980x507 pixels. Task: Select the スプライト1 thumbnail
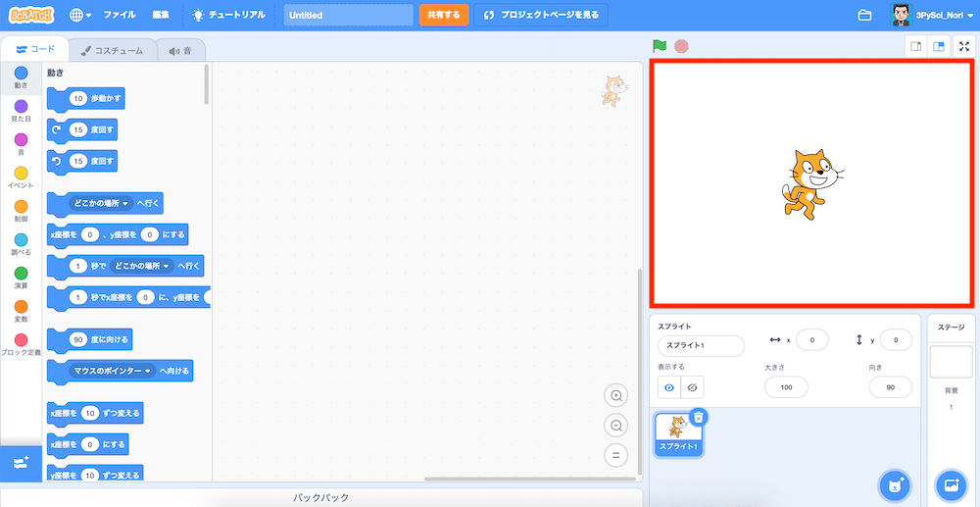click(x=678, y=434)
